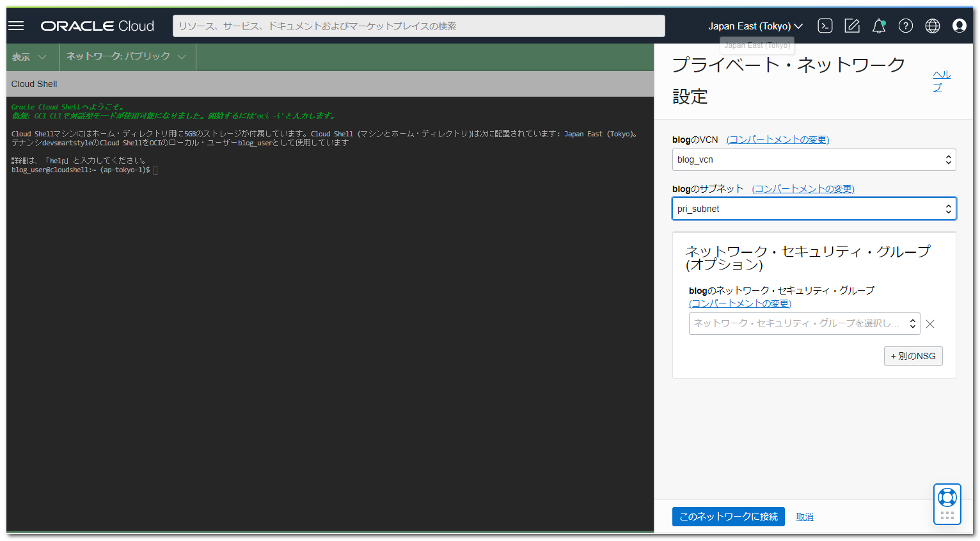Click the プライベート・ネットワーク設定 heading

[789, 81]
